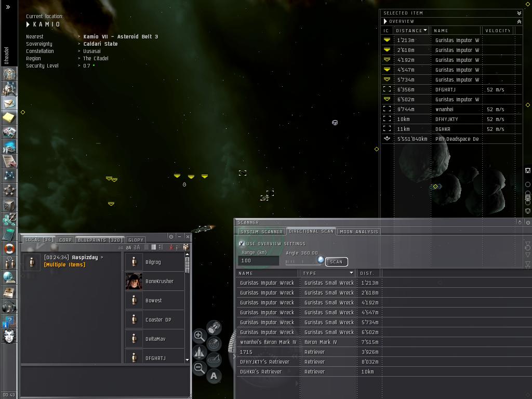The image size is (532, 399).
Task: Open the headphones jukebox sidebar icon
Action: click(9, 307)
